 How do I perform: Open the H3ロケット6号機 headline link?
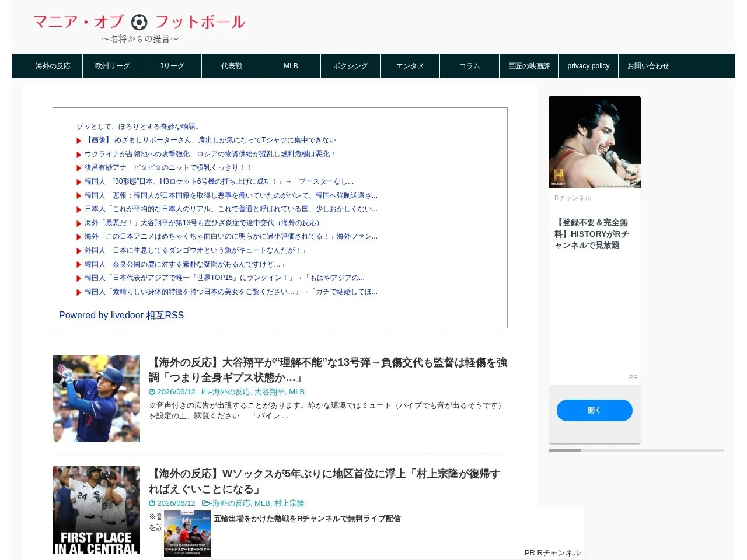click(x=219, y=181)
